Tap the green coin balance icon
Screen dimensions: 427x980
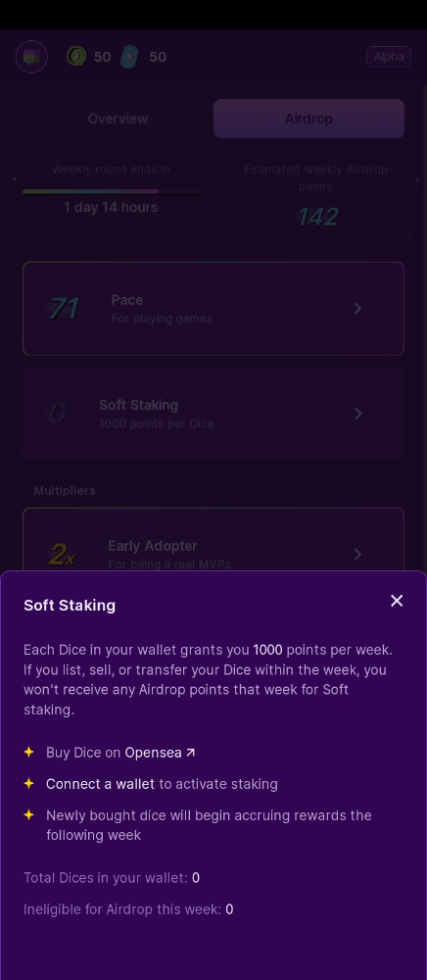(76, 56)
